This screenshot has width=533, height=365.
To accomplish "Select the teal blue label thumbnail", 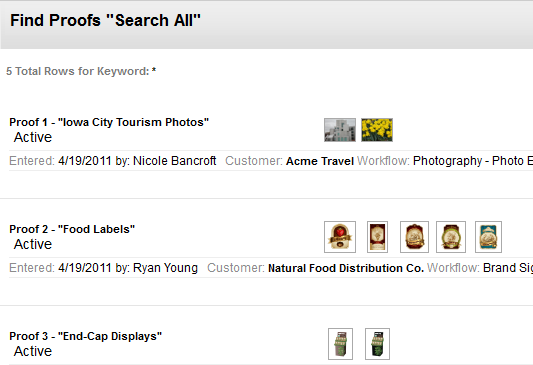I will pos(488,237).
